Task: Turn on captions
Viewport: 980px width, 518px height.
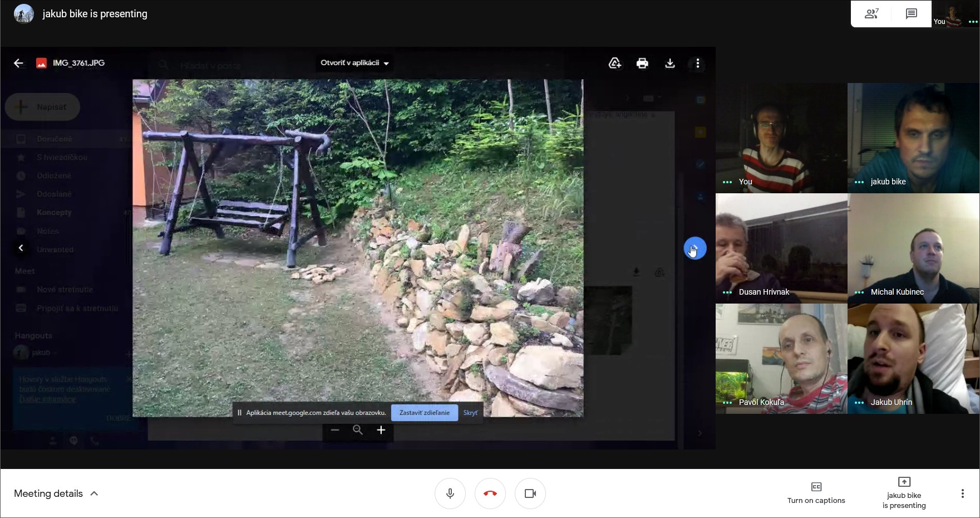Action: (x=816, y=493)
